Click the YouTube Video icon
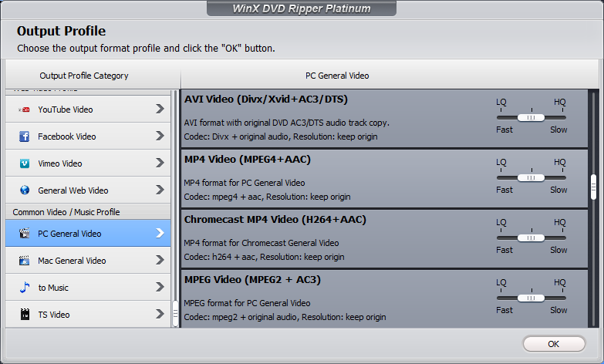Screen dimensions: 604x364 pyautogui.click(x=25, y=110)
